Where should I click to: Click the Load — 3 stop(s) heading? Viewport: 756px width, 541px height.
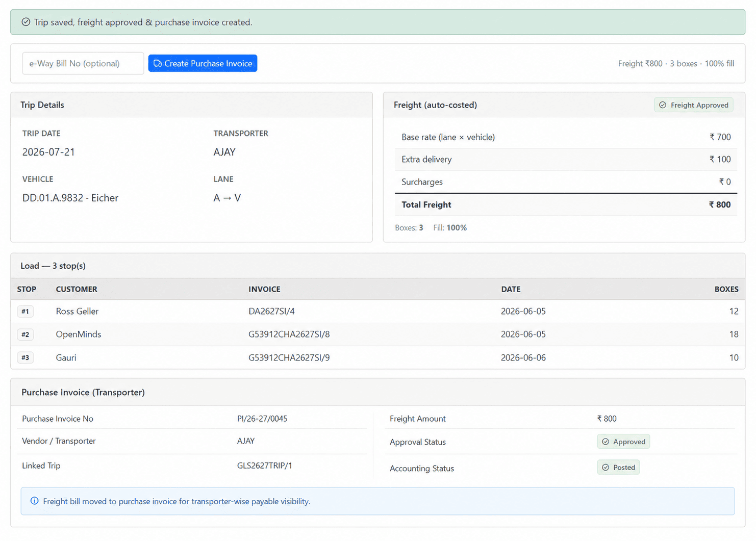point(53,266)
